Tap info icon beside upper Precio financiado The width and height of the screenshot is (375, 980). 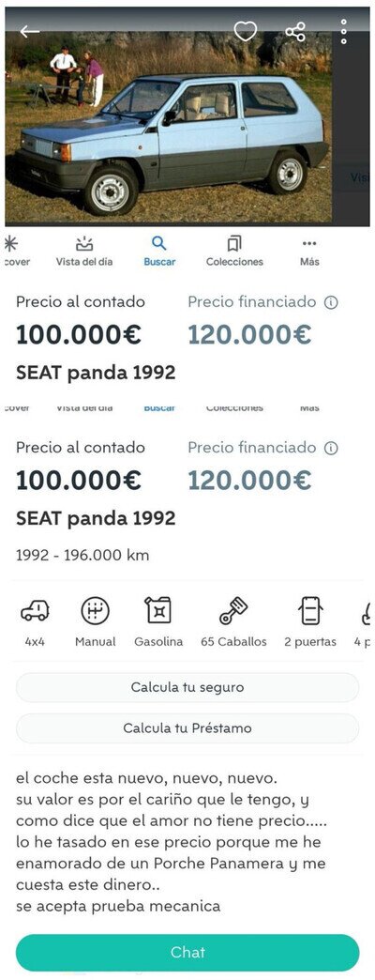[x=331, y=303]
